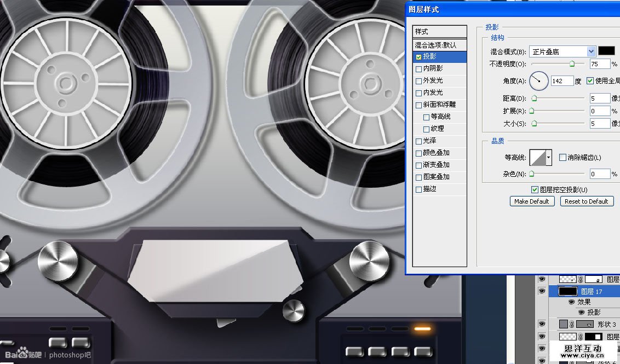This screenshot has width=620, height=364.
Task: Click the chain link icon on the layer below 形状 3
Action: click(x=581, y=337)
